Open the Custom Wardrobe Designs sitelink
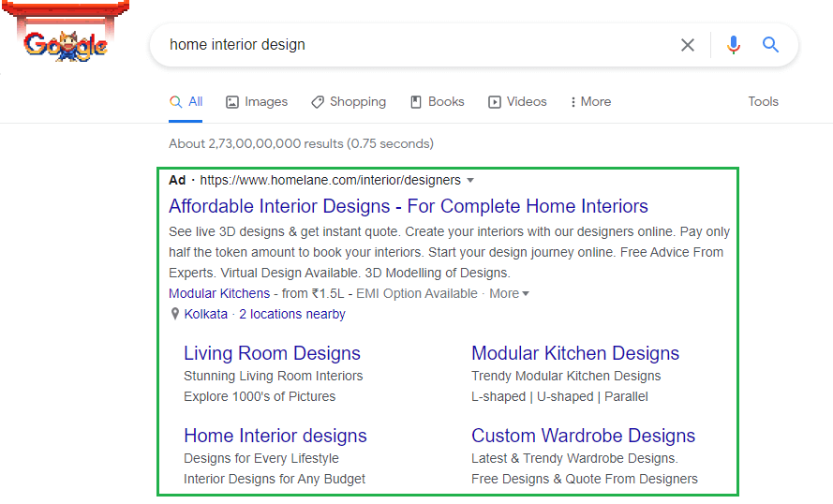The height and width of the screenshot is (504, 833). point(584,436)
